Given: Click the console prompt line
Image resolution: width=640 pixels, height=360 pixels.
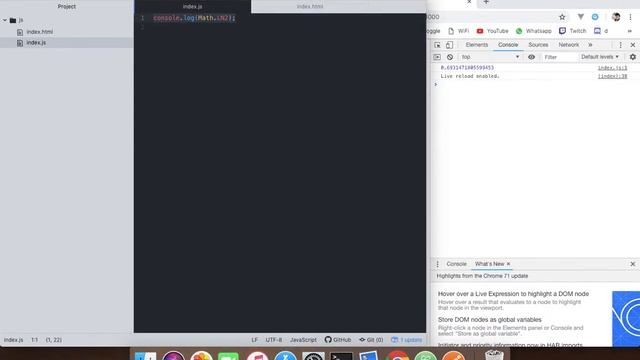Looking at the screenshot, I should pos(535,84).
